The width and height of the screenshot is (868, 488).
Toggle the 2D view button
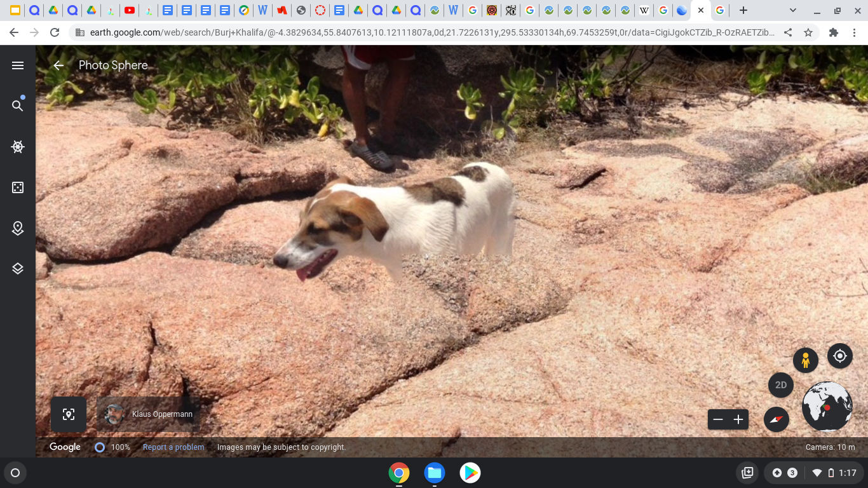pos(781,385)
